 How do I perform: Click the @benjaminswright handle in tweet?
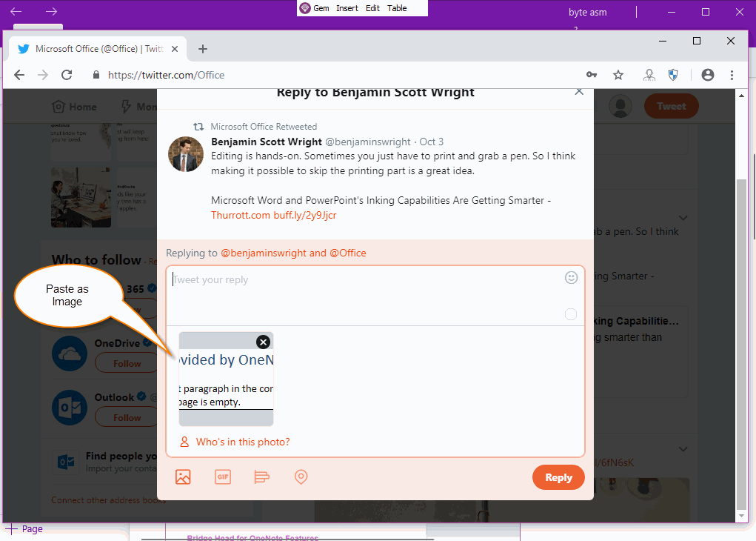tap(368, 142)
